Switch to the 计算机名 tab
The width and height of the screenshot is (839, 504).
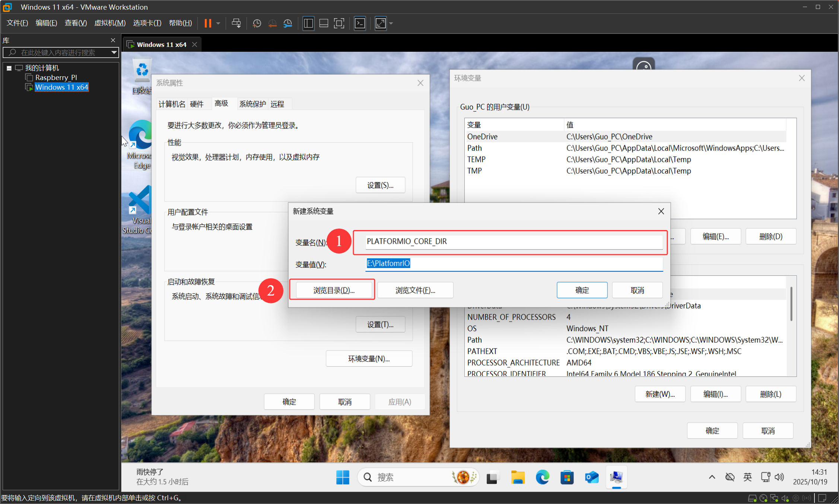(172, 104)
